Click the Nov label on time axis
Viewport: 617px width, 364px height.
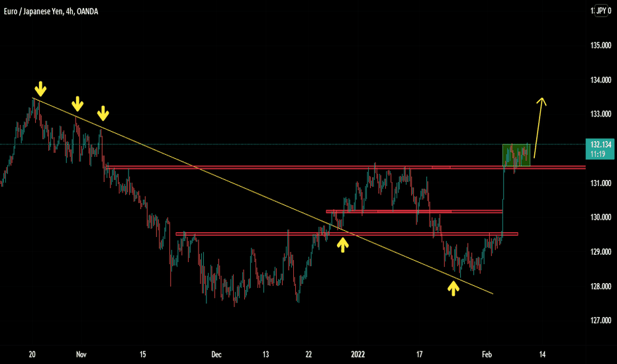click(x=81, y=355)
